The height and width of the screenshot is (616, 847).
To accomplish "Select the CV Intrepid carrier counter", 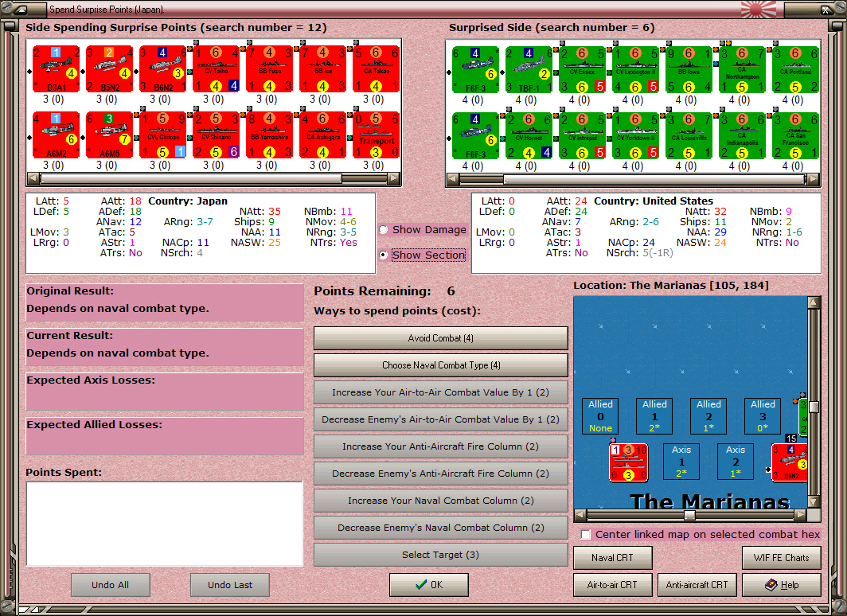I will click(583, 135).
